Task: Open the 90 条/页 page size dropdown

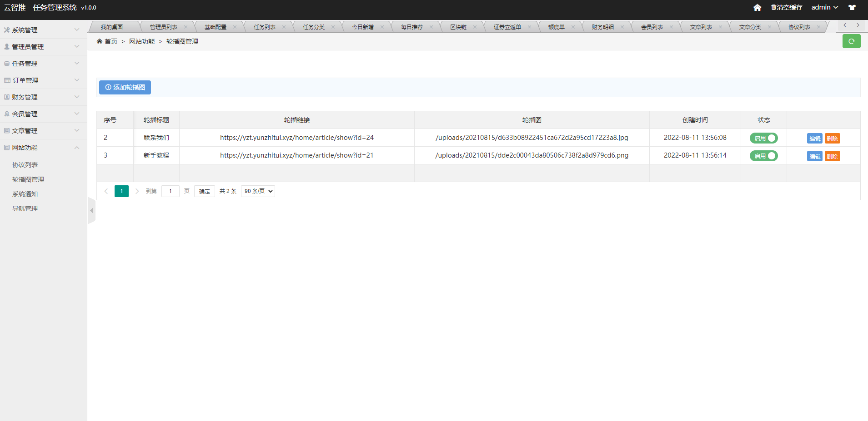Action: [x=258, y=191]
